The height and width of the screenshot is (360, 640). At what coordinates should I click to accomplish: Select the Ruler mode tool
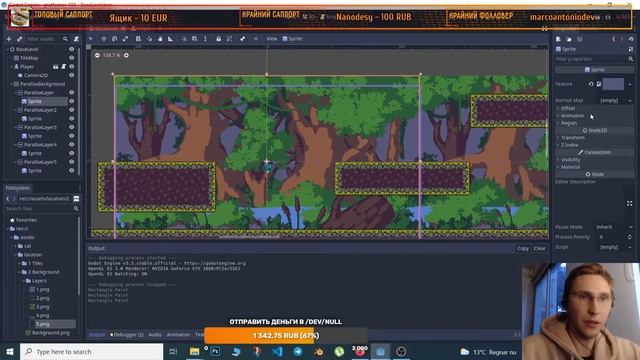[171, 39]
